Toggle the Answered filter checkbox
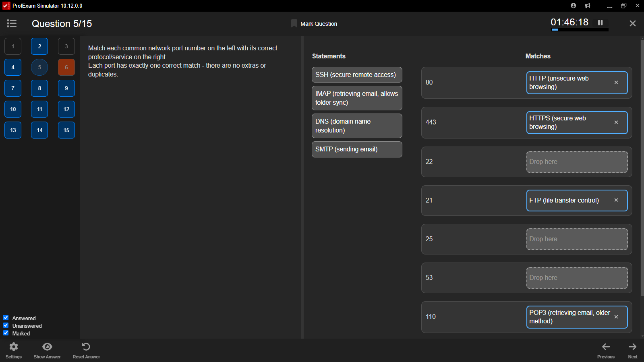Screen dimensions: 644x362 click(6, 318)
